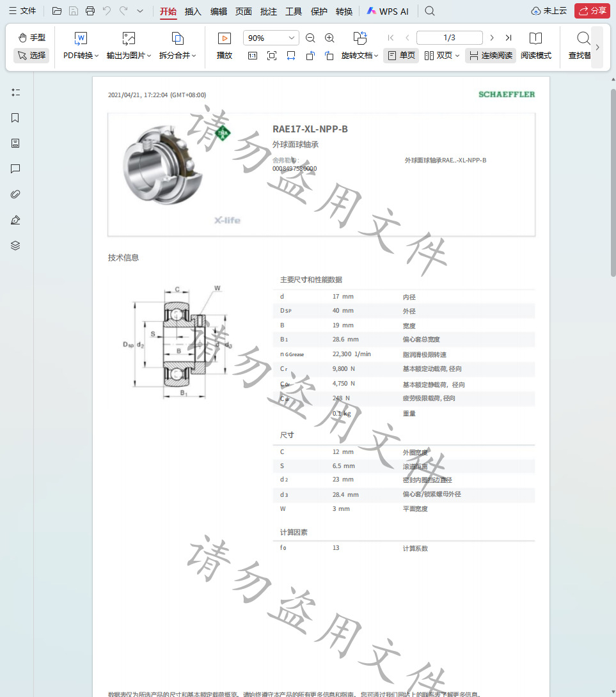This screenshot has width=616, height=697.
Task: Toggle continuous reading 连续阅读 mode
Action: 491,56
